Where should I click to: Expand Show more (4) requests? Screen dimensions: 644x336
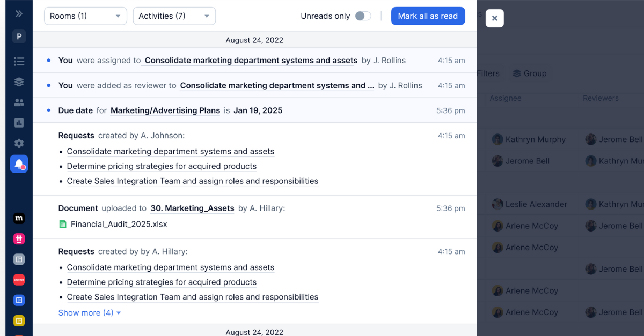tap(89, 313)
